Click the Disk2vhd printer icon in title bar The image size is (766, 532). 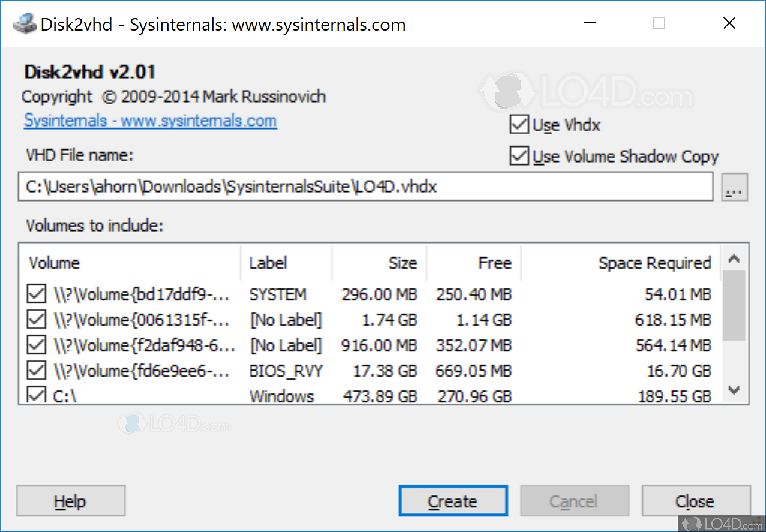tap(25, 23)
